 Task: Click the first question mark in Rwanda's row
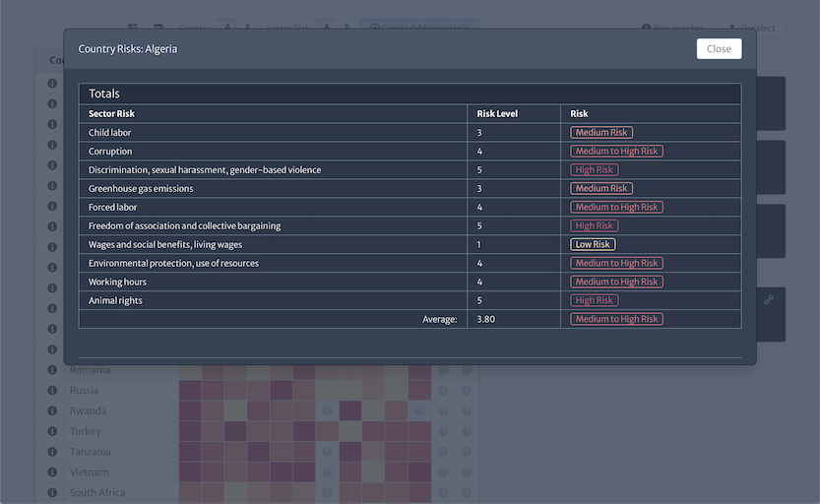pos(327,410)
